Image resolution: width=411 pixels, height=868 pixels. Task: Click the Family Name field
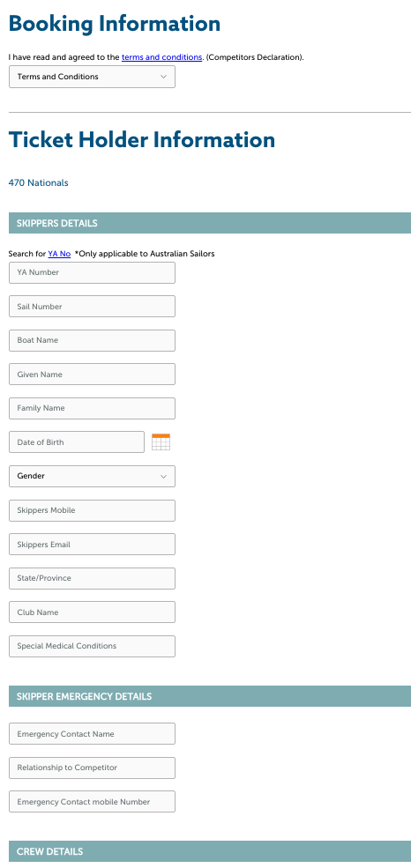coord(92,408)
